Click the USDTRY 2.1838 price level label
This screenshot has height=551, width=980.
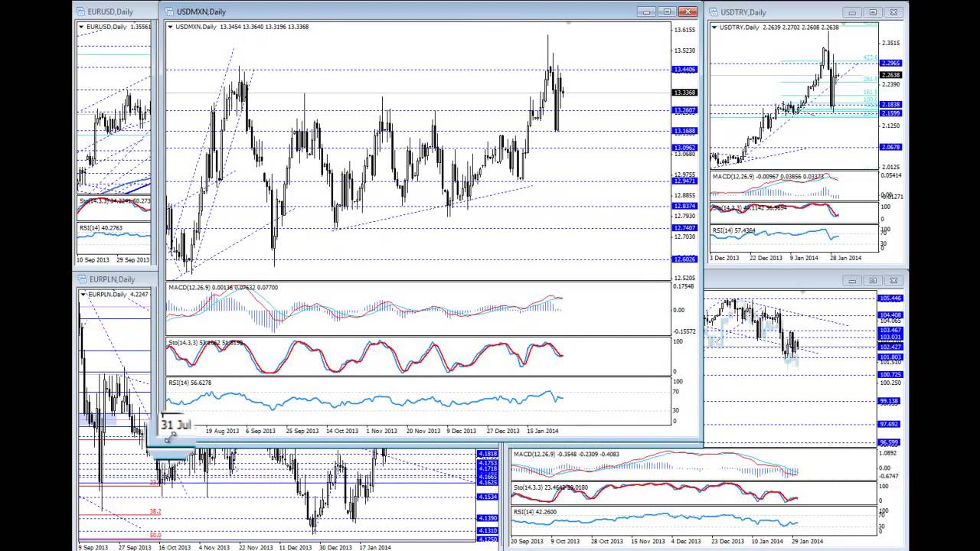890,104
